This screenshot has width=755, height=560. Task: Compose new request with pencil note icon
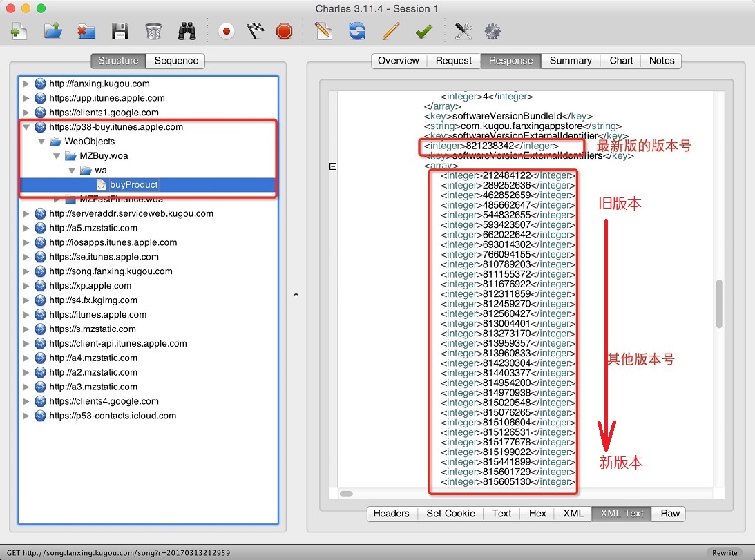point(323,32)
